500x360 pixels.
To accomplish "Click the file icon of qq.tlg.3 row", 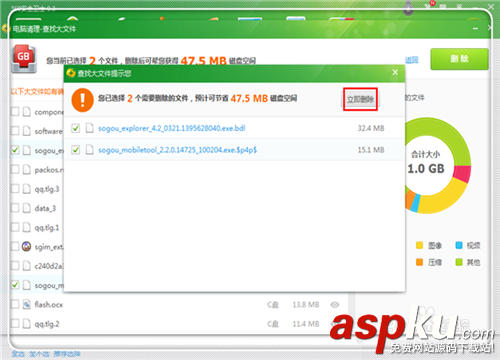I will point(27,189).
